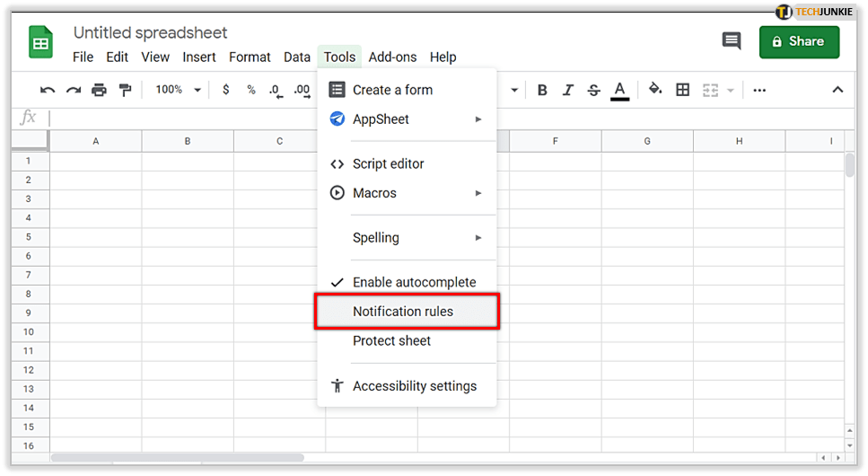868x476 pixels.
Task: Expand the Spelling submenu
Action: [x=407, y=238]
